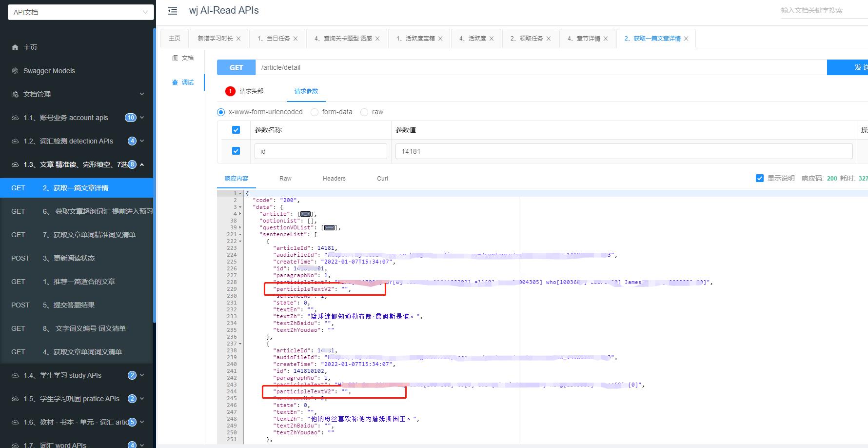Screen dimensions: 868x448
Task: Toggle the 显示说明 checkbox
Action: point(759,178)
